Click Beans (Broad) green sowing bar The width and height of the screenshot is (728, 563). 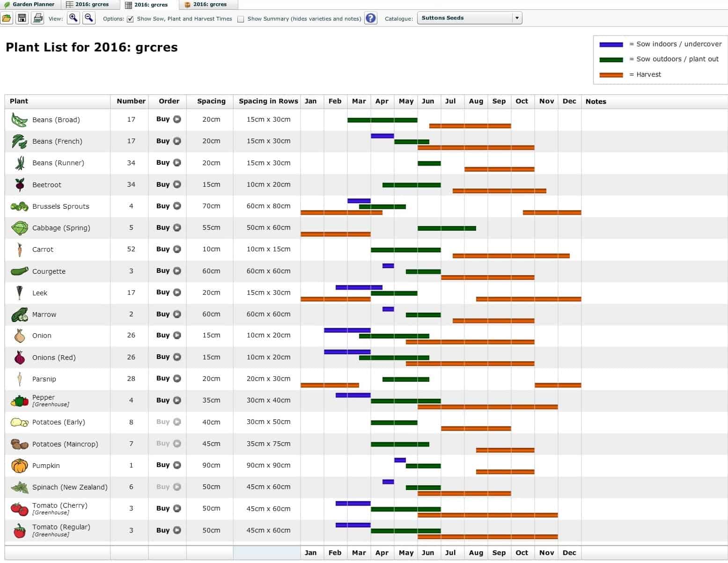point(382,120)
